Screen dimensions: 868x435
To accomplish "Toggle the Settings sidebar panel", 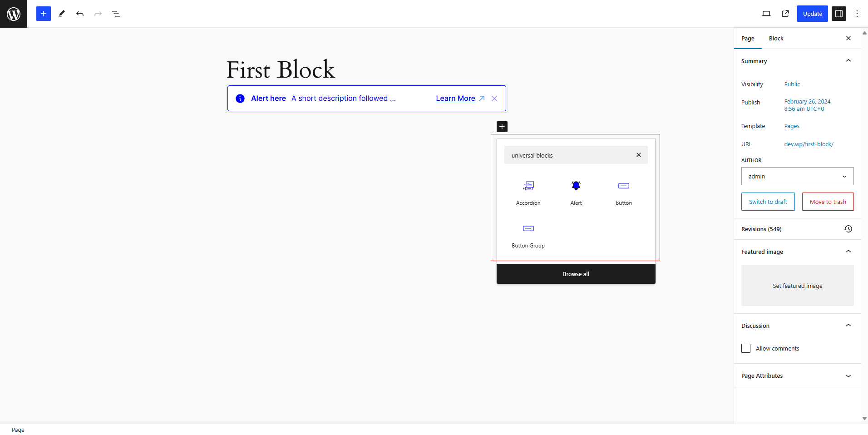I will tap(839, 14).
